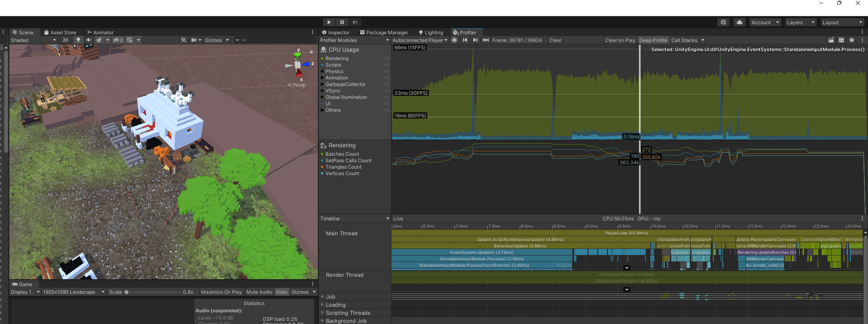
Task: Toggle the 2D scene view mode
Action: pos(65,40)
